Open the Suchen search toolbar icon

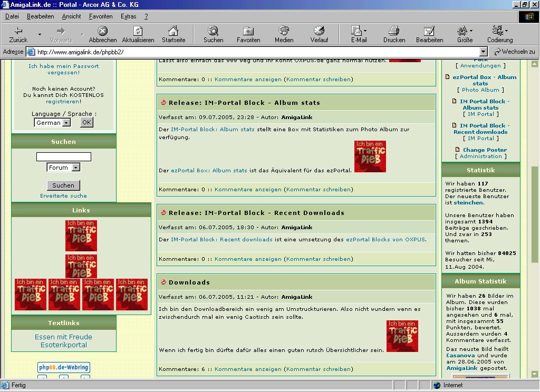pos(213,31)
